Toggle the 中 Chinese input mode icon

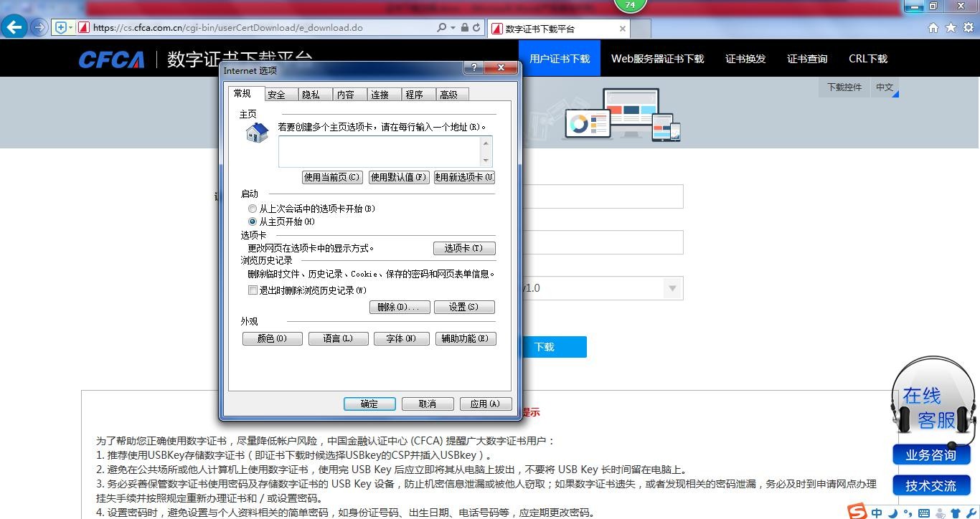877,513
